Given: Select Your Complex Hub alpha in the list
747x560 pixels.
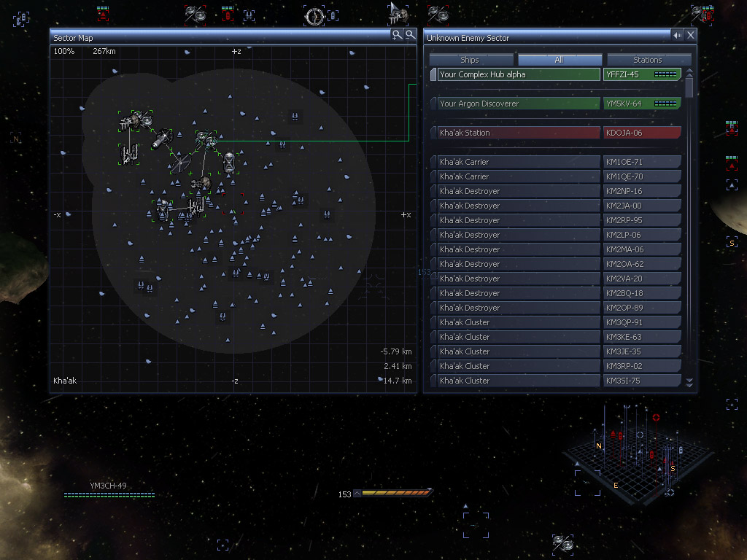Looking at the screenshot, I should pos(555,75).
